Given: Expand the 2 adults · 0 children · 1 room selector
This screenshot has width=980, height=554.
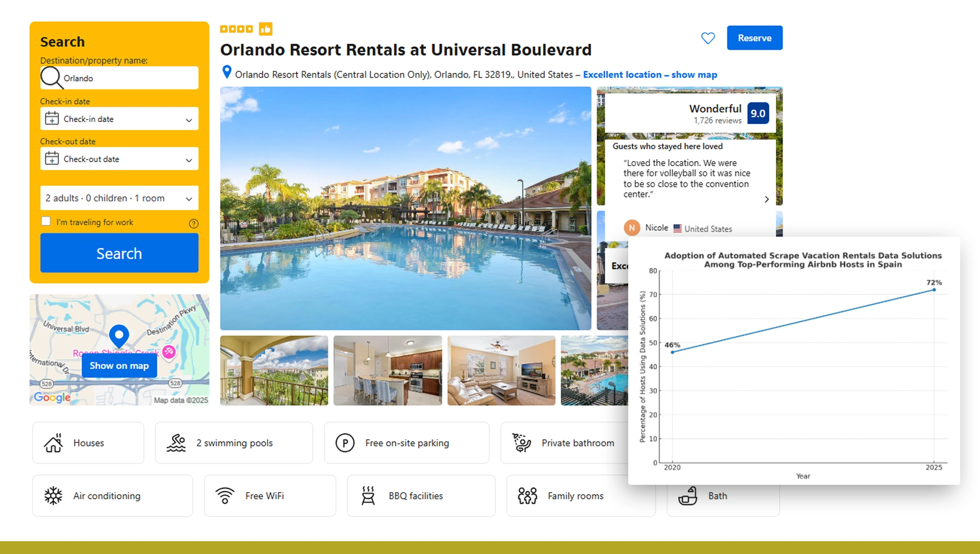Looking at the screenshot, I should pos(119,198).
